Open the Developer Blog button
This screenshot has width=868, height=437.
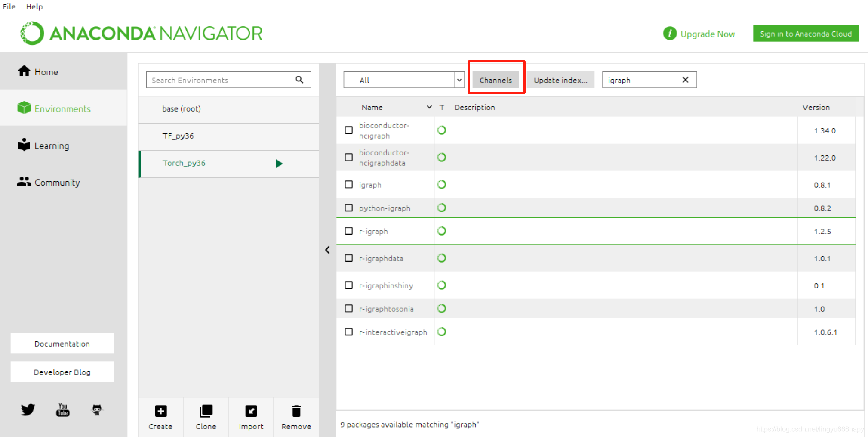62,372
